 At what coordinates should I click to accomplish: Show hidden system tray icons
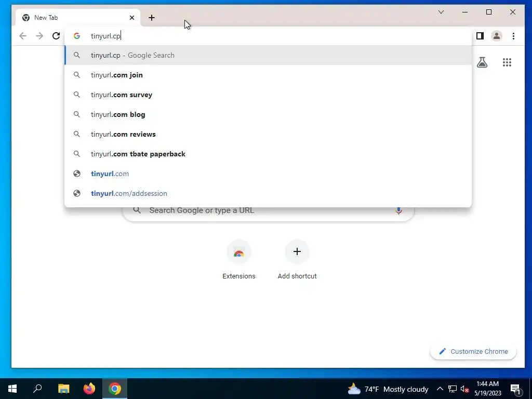tap(440, 389)
